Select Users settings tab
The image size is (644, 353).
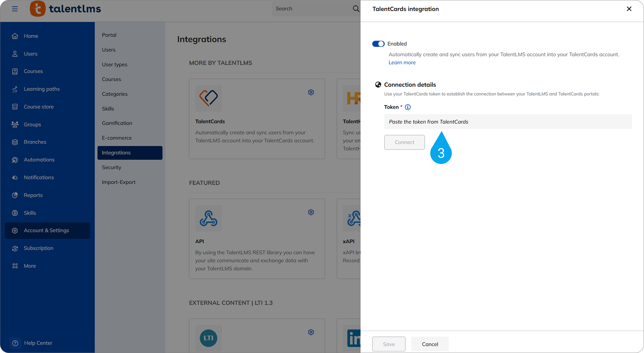point(130,50)
